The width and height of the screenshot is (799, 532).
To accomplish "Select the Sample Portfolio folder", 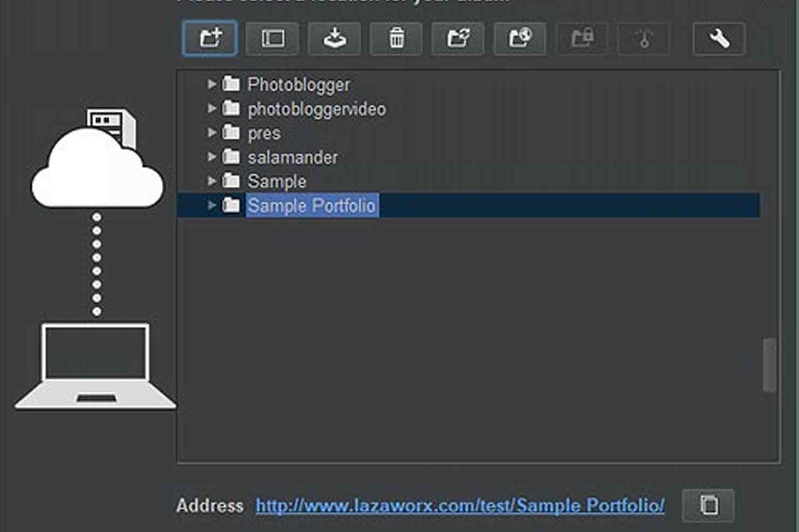I will click(312, 206).
